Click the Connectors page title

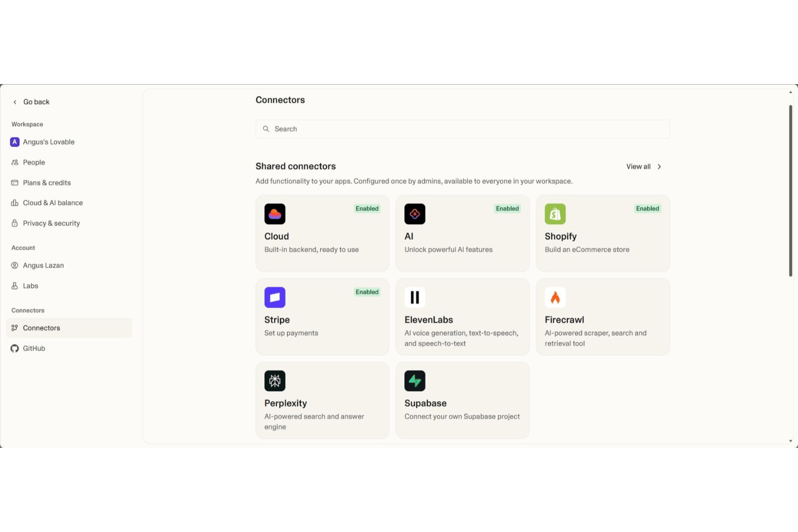(280, 100)
